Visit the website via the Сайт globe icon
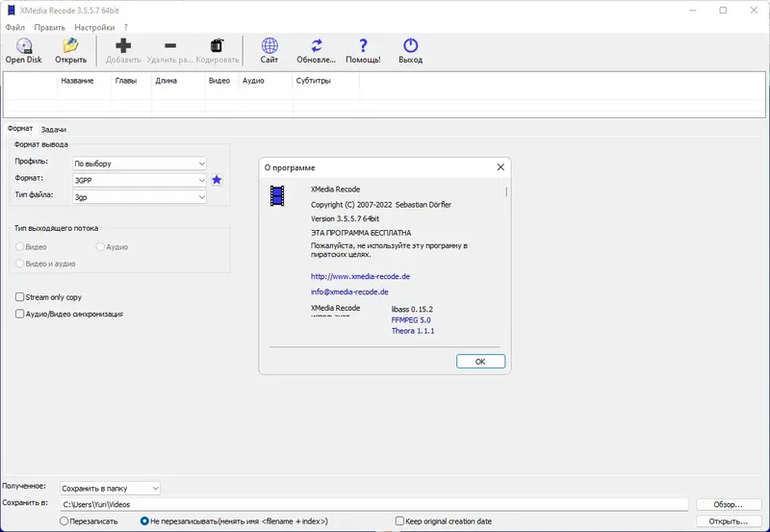 click(x=269, y=45)
